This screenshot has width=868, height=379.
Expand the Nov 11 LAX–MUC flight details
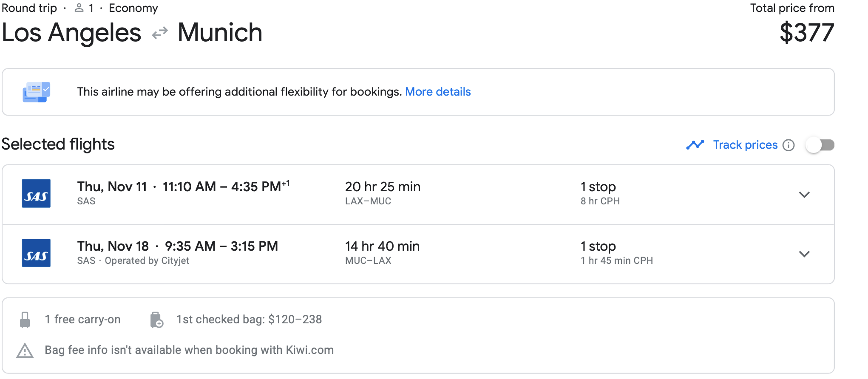(x=804, y=195)
